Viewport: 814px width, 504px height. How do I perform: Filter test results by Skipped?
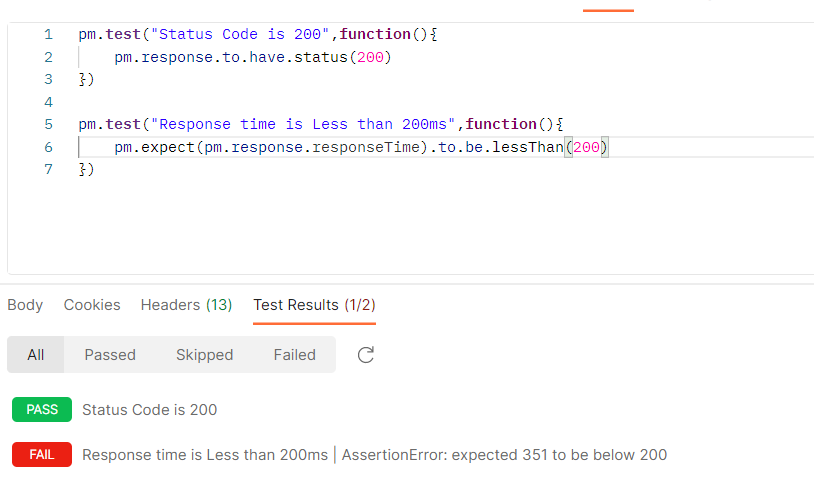pos(204,355)
